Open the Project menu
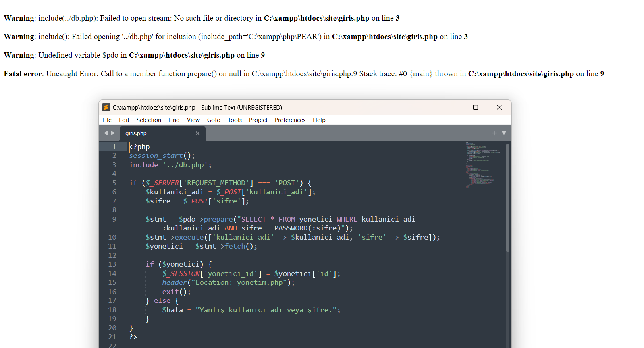644x348 pixels. [x=258, y=120]
